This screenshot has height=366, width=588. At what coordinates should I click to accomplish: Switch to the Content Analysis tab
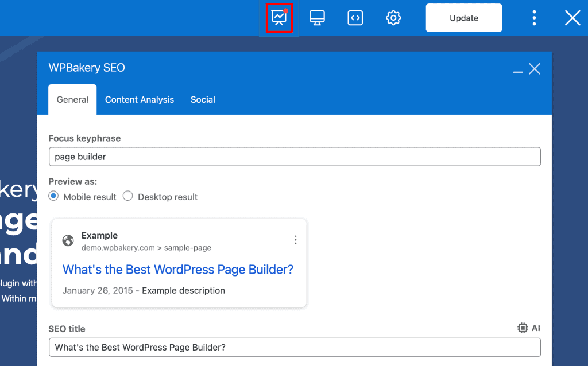tap(140, 100)
